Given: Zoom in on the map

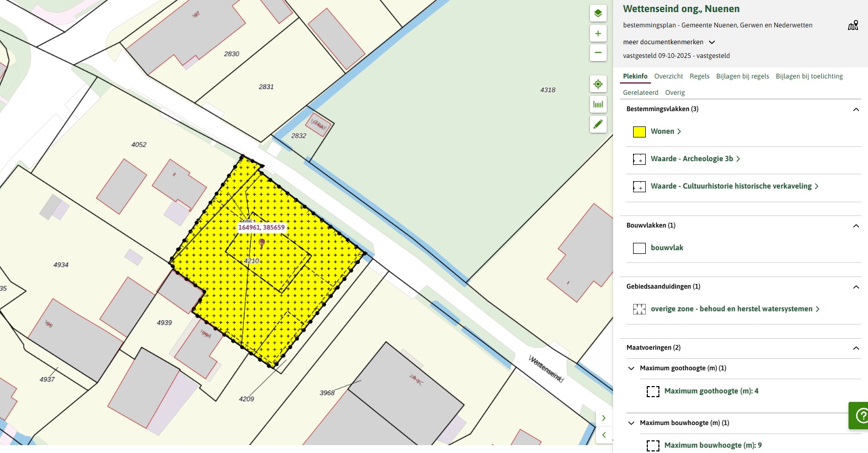Looking at the screenshot, I should pyautogui.click(x=598, y=33).
